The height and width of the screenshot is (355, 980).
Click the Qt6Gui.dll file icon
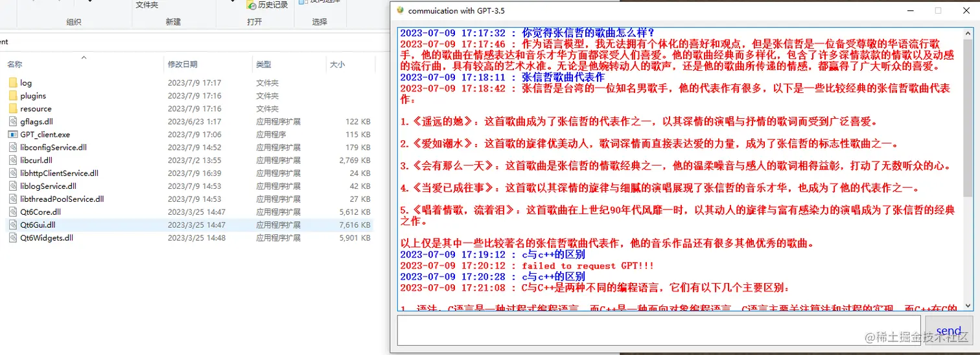[14, 225]
